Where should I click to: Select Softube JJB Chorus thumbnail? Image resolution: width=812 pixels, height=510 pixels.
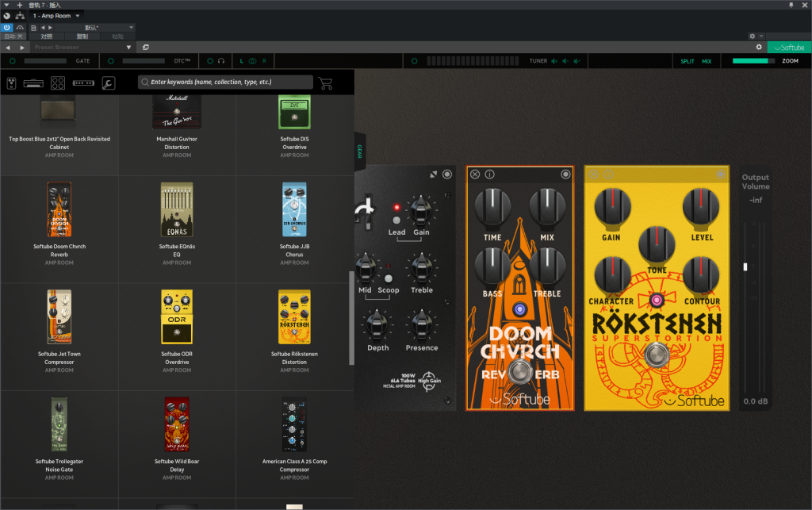[294, 209]
